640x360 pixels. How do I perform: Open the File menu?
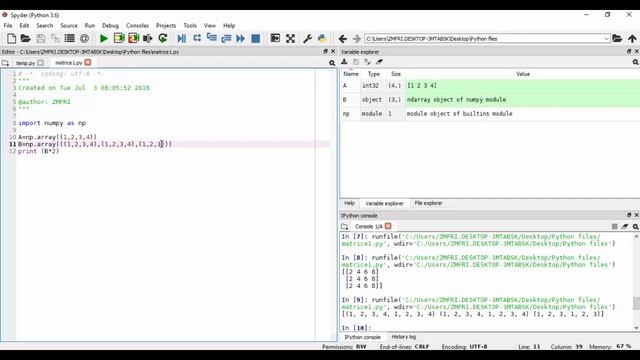click(8, 25)
